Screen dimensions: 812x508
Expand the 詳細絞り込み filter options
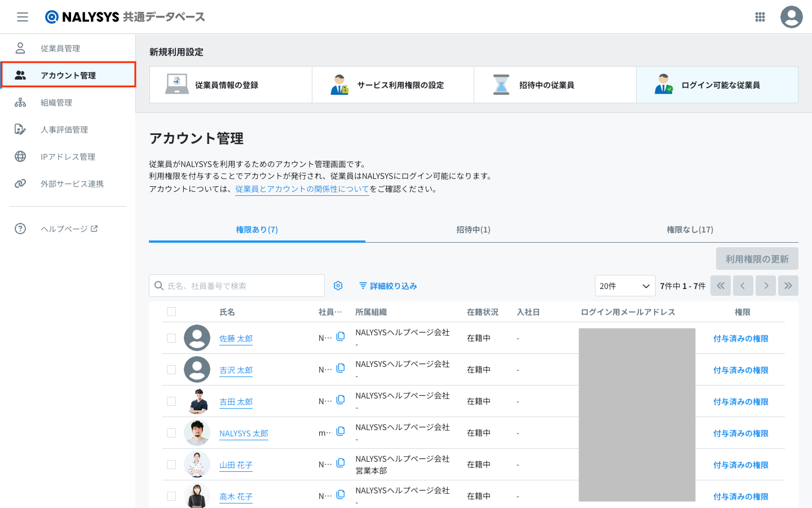(x=388, y=286)
